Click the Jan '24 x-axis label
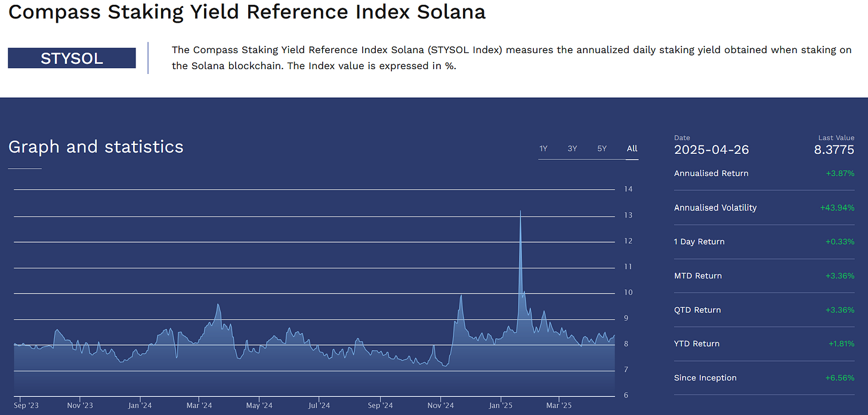Viewport: 868px width, 415px height. 139,405
